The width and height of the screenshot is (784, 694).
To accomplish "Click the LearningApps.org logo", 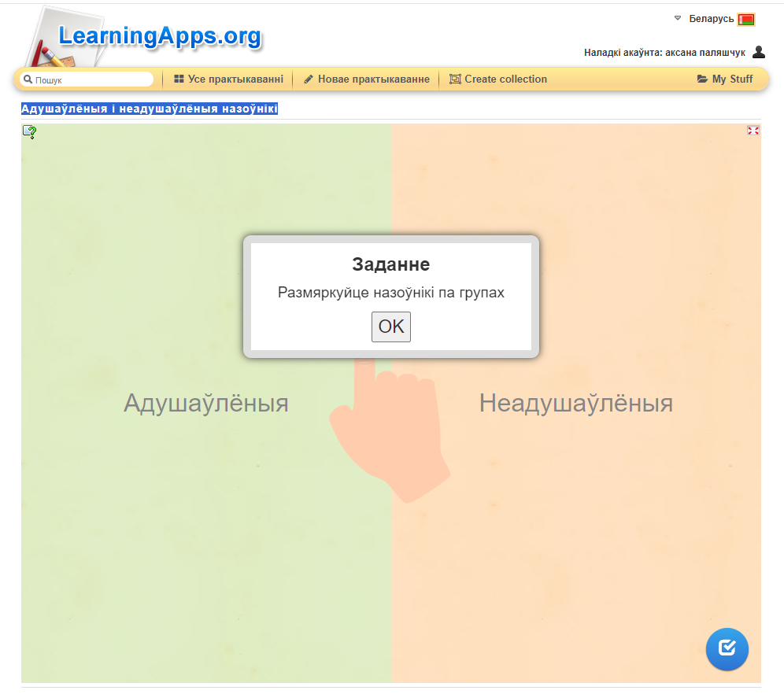I will click(x=158, y=36).
